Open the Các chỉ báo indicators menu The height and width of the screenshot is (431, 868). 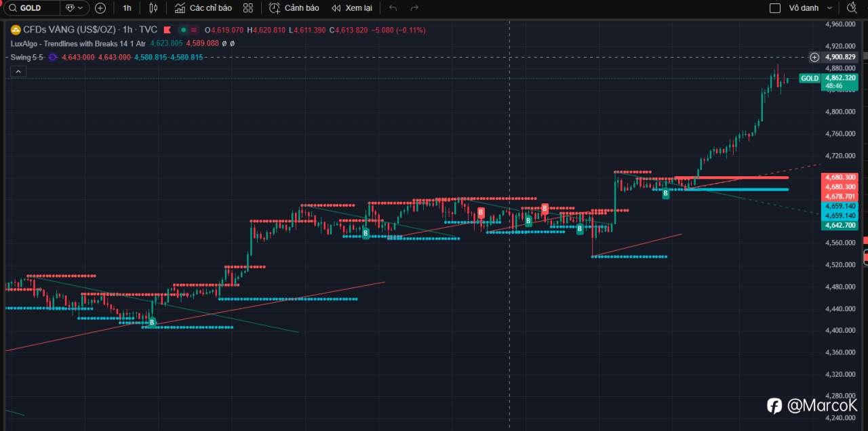click(x=203, y=7)
